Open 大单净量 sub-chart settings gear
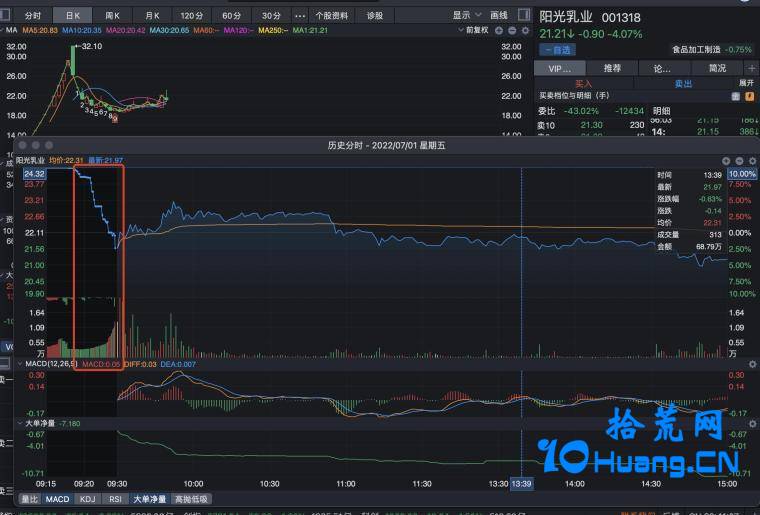Viewport: 760px width, 515px height. point(753,423)
